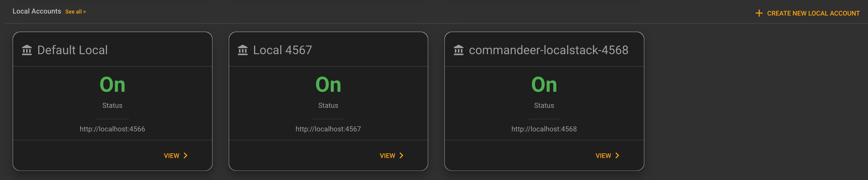Open the See all local accounts link
The image size is (868, 180).
click(x=75, y=12)
